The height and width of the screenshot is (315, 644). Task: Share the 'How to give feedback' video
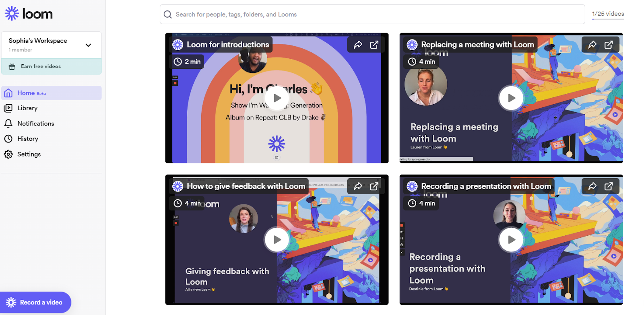coord(358,186)
